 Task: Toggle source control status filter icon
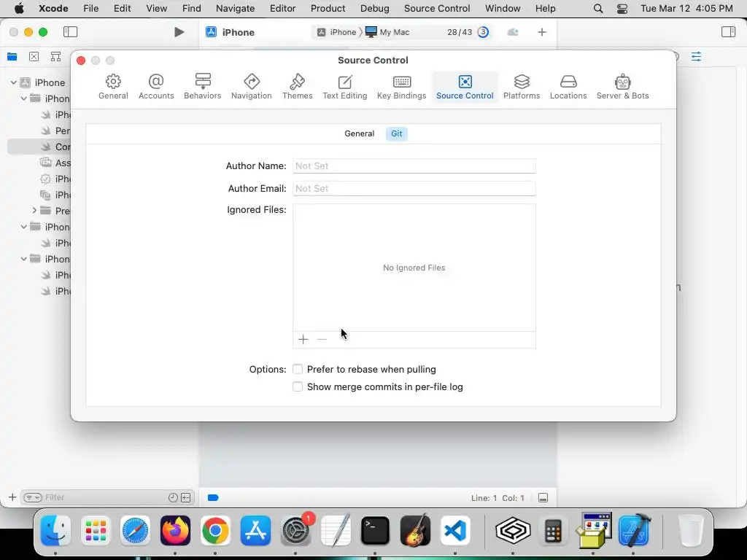coord(186,497)
